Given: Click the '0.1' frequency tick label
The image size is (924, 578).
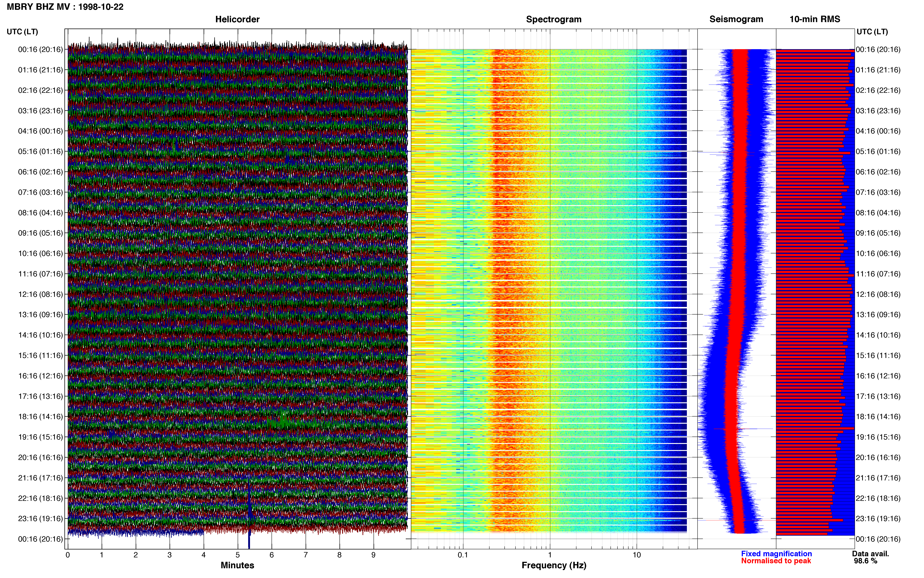Looking at the screenshot, I should point(463,555).
